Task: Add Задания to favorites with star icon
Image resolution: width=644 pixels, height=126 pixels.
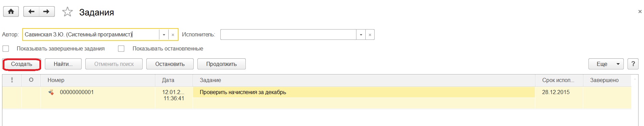Action: [68, 12]
